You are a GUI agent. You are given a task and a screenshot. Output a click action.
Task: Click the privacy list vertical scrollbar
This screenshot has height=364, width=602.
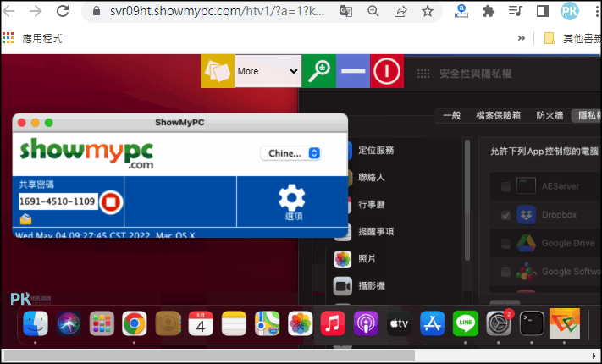click(467, 201)
